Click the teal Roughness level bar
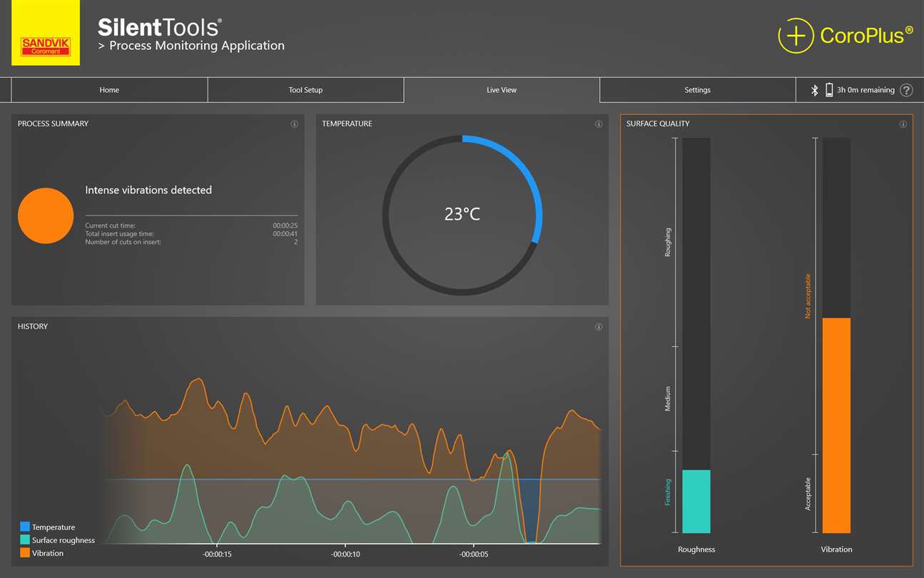924x578 pixels. [696, 501]
